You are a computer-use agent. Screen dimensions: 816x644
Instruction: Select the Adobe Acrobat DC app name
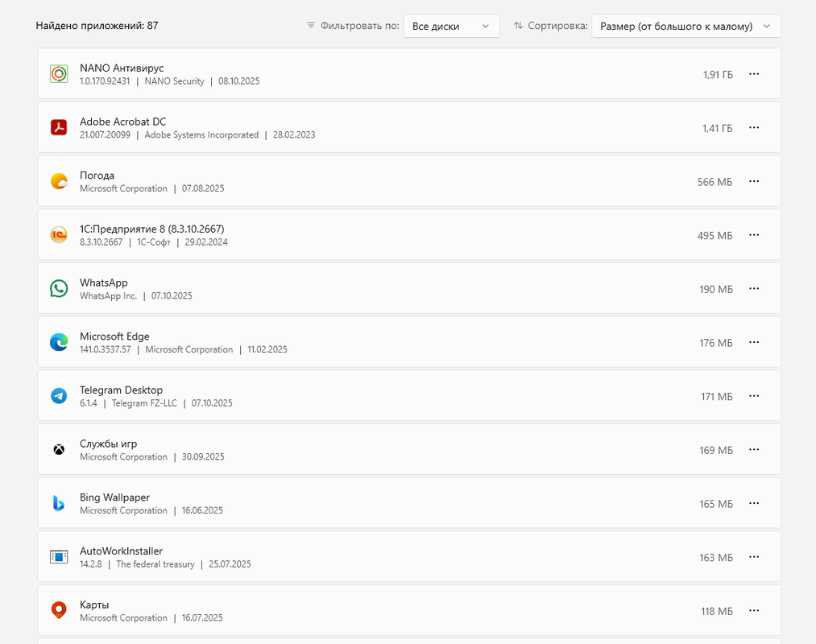122,122
